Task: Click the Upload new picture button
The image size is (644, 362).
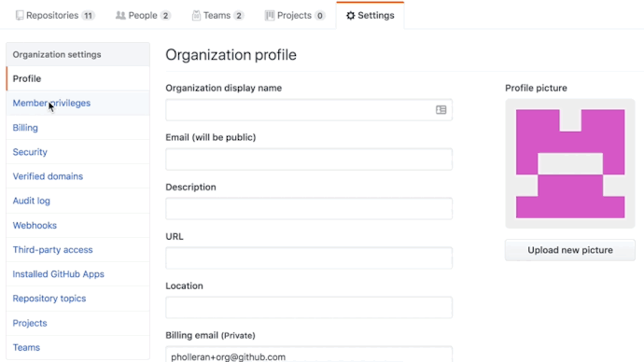Action: pos(570,250)
